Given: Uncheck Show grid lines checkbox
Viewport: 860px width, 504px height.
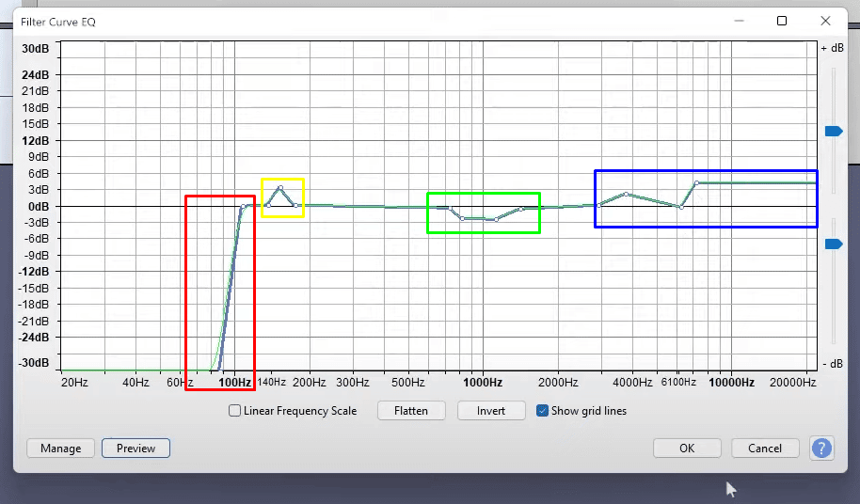Looking at the screenshot, I should tap(542, 410).
